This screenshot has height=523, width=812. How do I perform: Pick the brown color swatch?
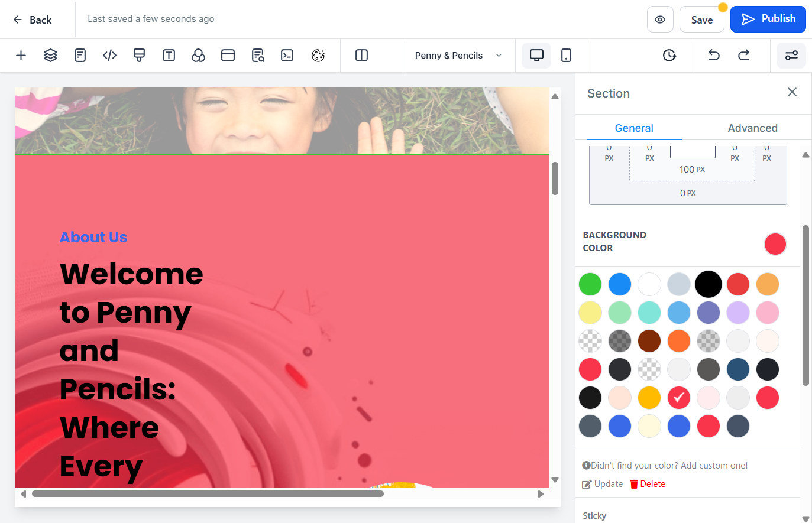[x=649, y=341]
